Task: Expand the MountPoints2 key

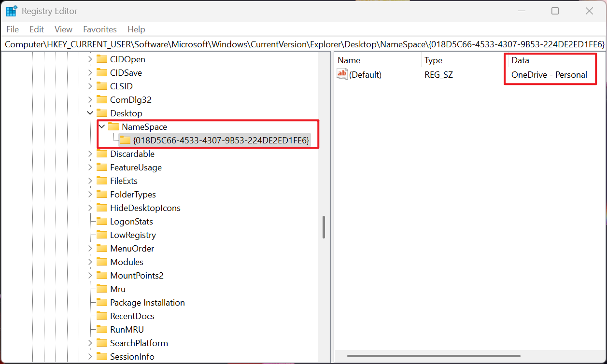Action: (90, 276)
